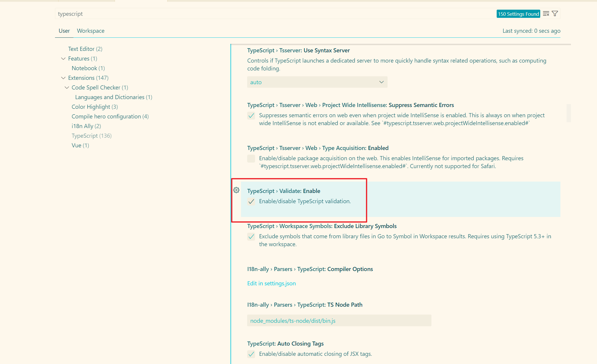Toggle Exclude Library Symbols checkbox
The height and width of the screenshot is (364, 597).
[251, 237]
